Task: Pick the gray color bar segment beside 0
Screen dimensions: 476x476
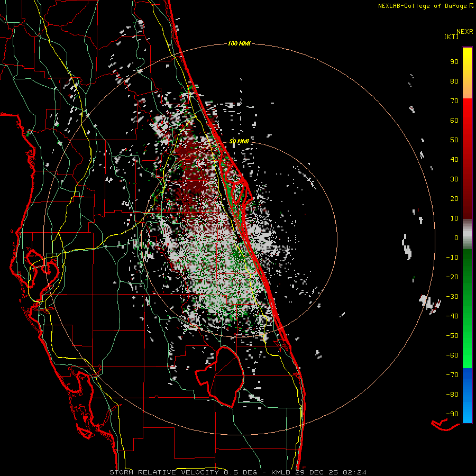Action: click(467, 234)
